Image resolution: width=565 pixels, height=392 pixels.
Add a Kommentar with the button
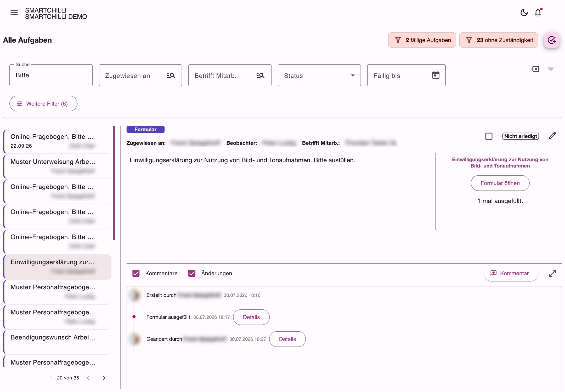(x=511, y=273)
